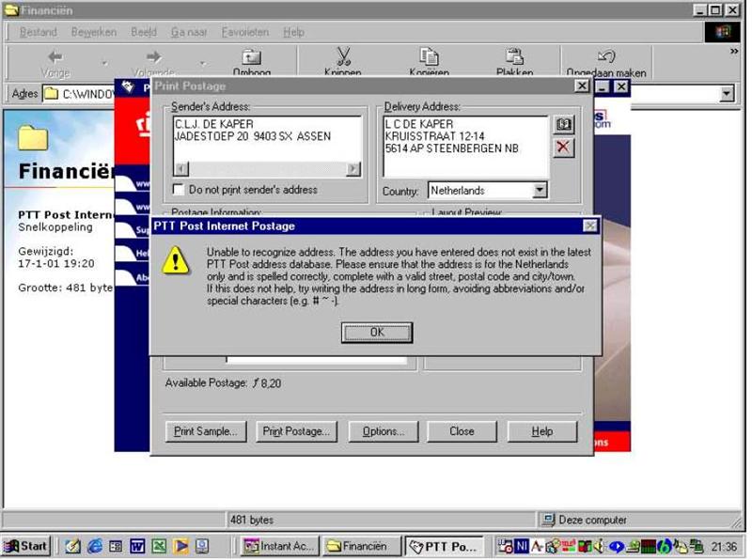Image resolution: width=752 pixels, height=560 pixels.
Task: Launch Excel from quick launch
Action: (x=159, y=546)
